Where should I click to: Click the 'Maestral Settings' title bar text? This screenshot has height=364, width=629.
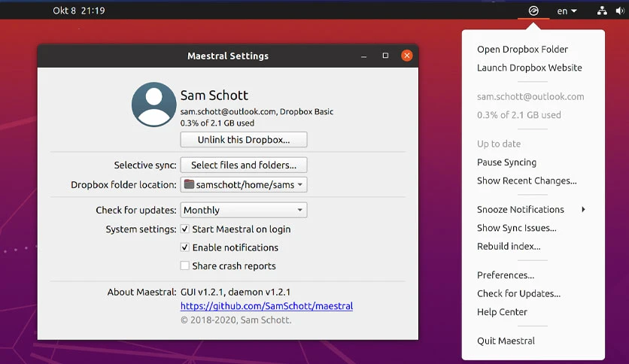228,56
